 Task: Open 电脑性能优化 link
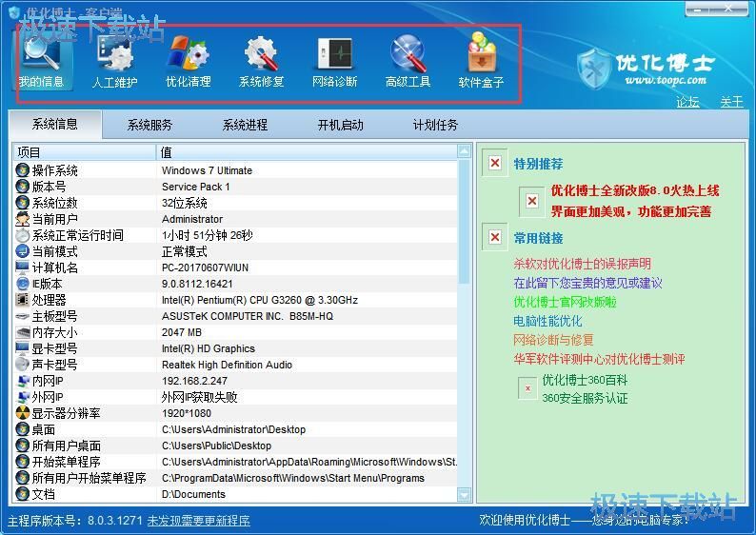(547, 321)
